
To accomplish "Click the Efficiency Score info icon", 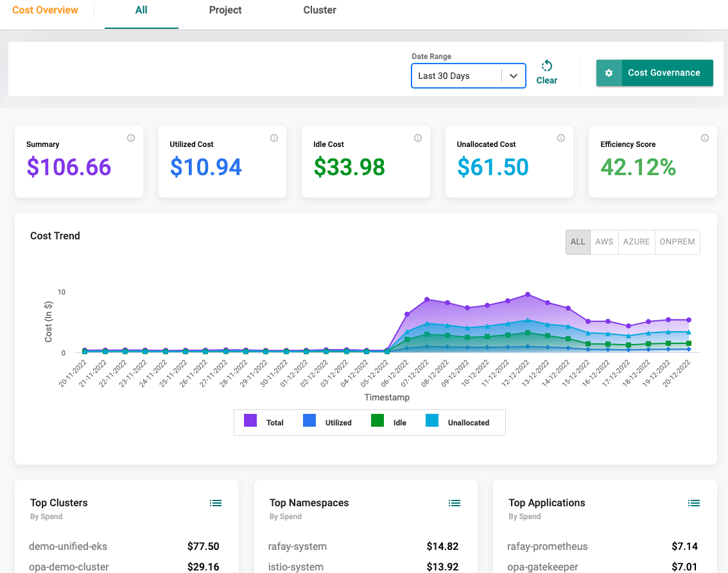I will (x=705, y=138).
